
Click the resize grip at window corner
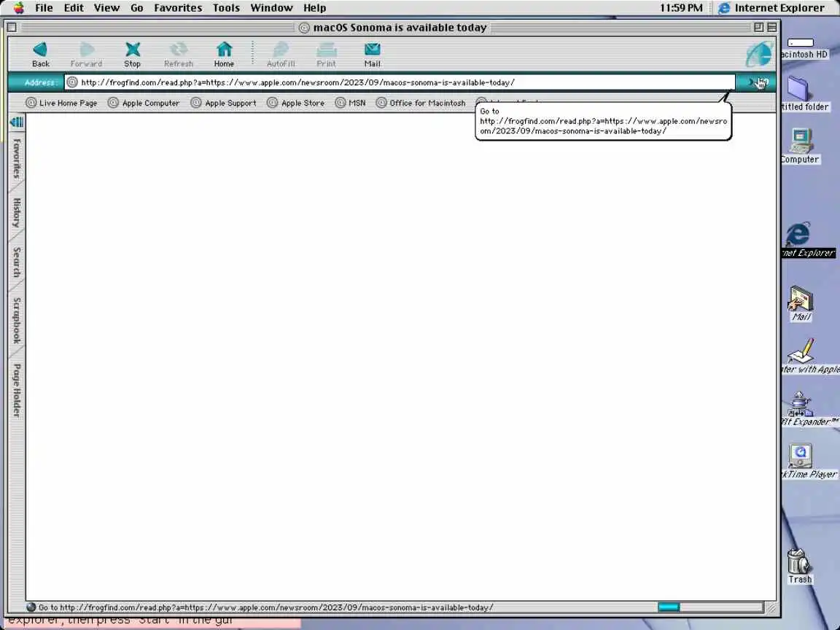point(771,607)
